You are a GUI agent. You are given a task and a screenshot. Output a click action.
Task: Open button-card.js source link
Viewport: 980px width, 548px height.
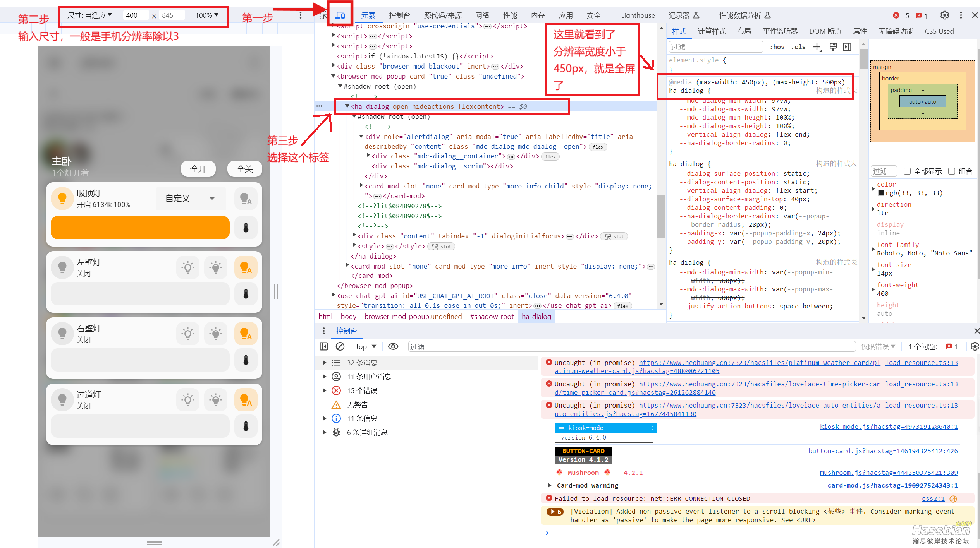click(883, 451)
